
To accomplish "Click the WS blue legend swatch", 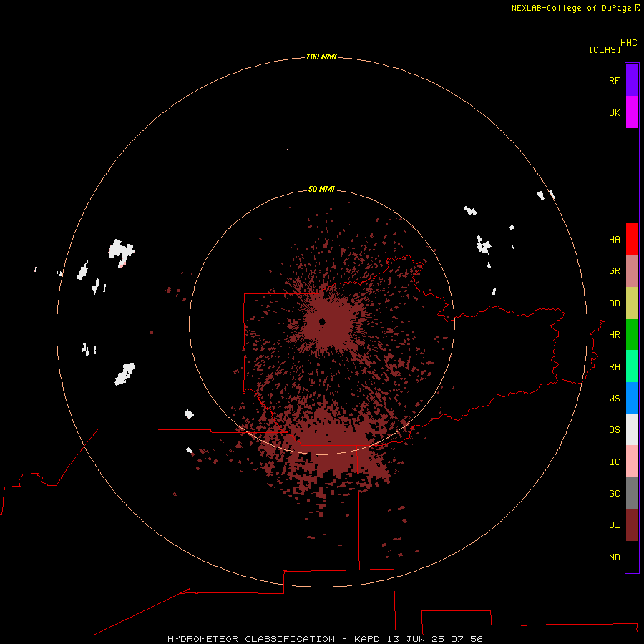I will [632, 398].
